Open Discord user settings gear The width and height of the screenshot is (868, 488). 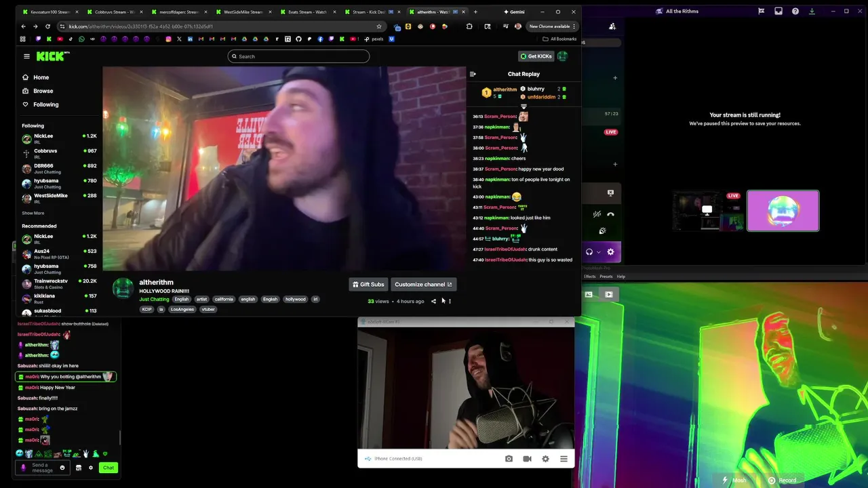point(610,252)
